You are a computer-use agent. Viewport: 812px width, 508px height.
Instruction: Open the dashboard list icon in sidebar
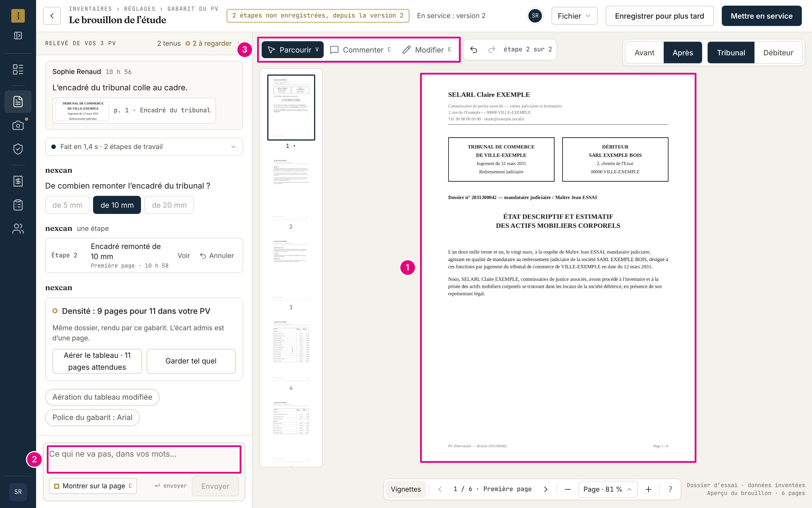pyautogui.click(x=18, y=69)
